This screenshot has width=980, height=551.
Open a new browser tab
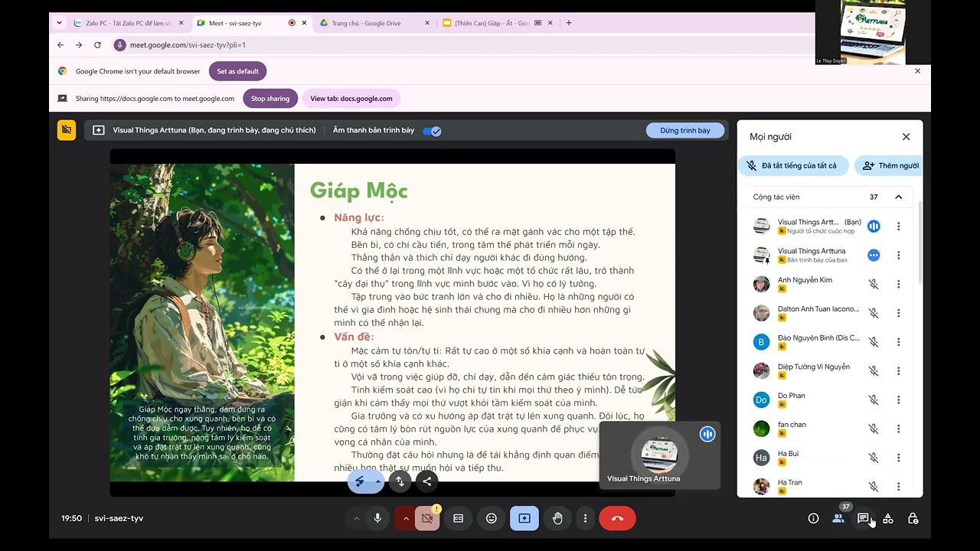click(569, 23)
